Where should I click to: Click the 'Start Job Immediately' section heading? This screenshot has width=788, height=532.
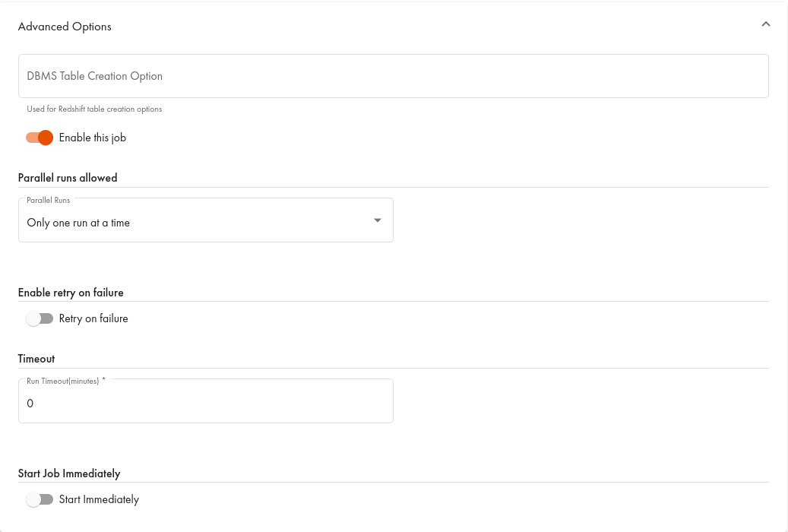[69, 473]
